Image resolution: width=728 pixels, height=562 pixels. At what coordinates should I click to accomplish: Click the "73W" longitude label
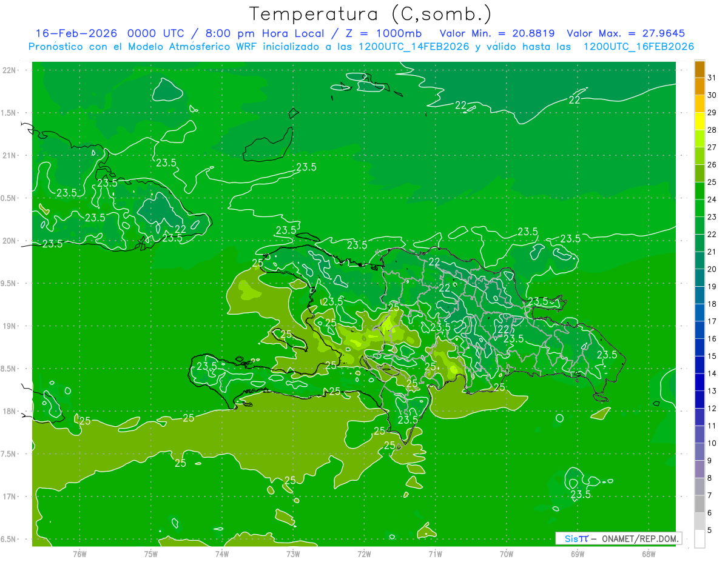tap(293, 554)
